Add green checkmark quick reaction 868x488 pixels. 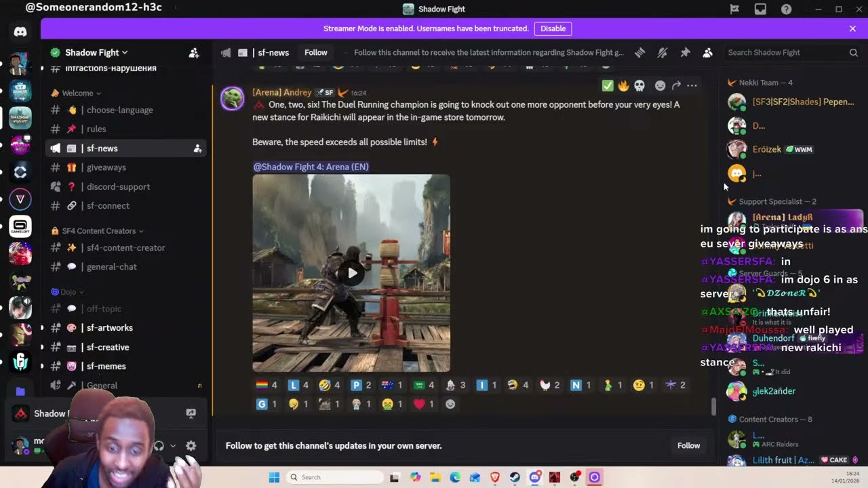[607, 85]
